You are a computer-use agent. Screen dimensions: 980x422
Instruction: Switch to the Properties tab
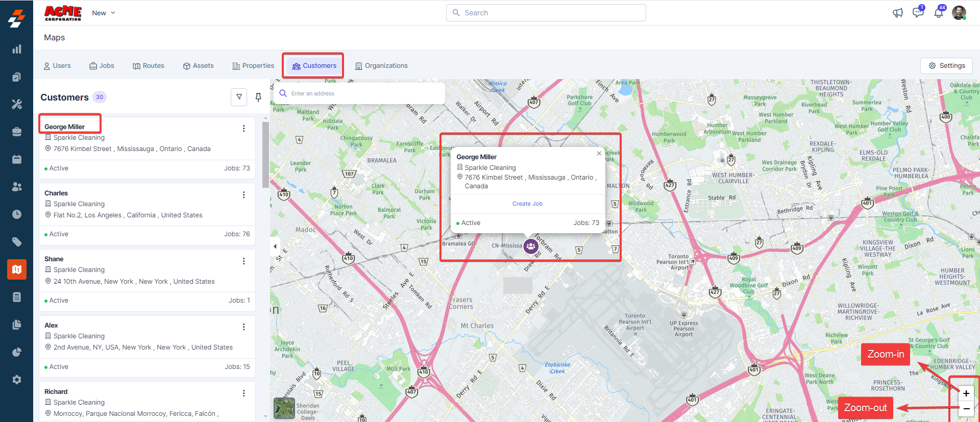click(253, 66)
